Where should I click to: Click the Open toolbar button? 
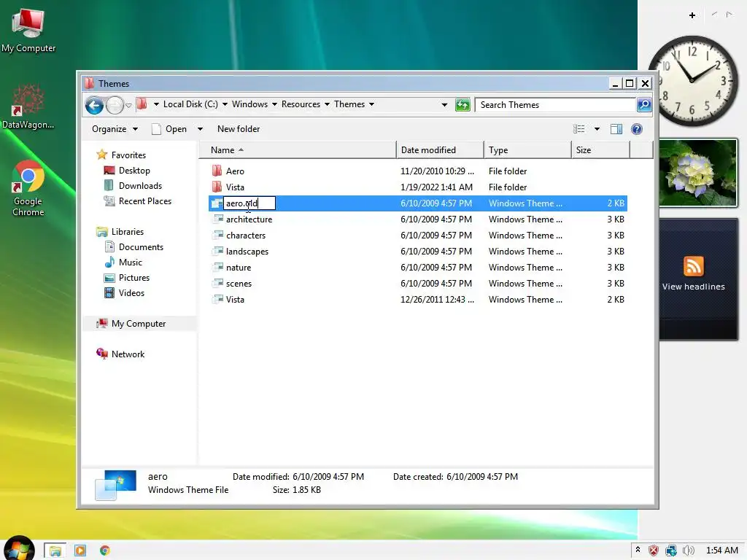coord(169,129)
